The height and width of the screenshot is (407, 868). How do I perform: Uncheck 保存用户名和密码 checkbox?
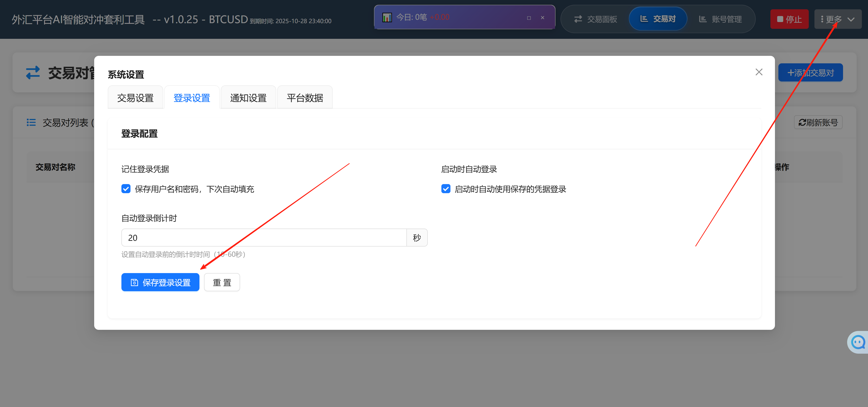(x=126, y=189)
